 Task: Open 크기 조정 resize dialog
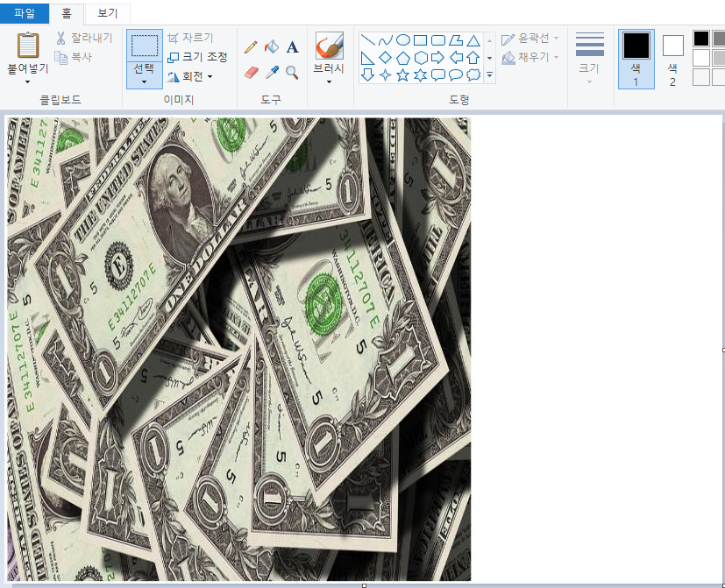point(197,57)
